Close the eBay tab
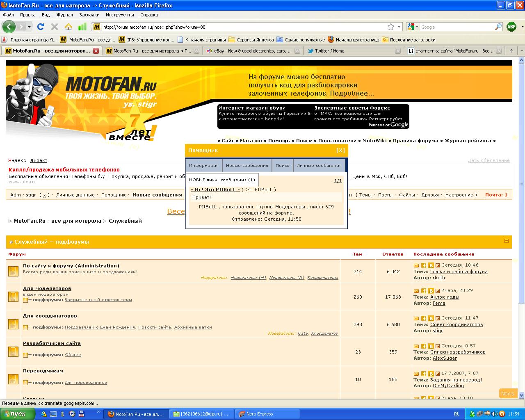The width and height of the screenshot is (525, 420). [298, 51]
